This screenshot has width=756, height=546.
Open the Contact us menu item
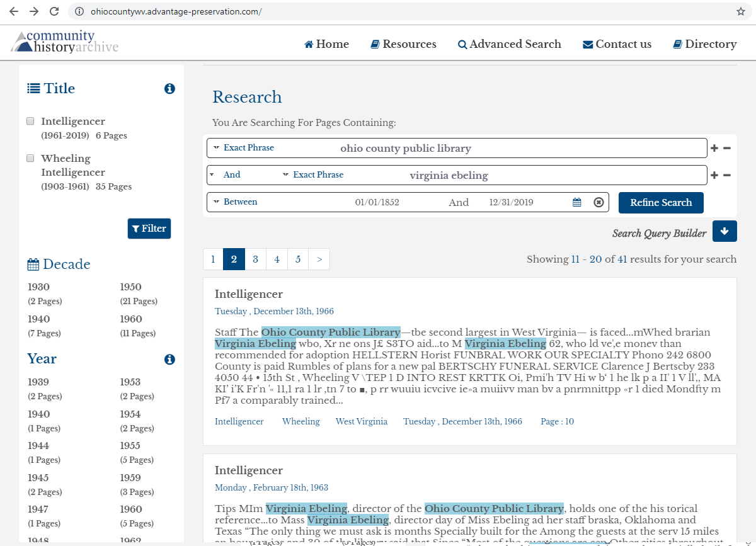617,44
